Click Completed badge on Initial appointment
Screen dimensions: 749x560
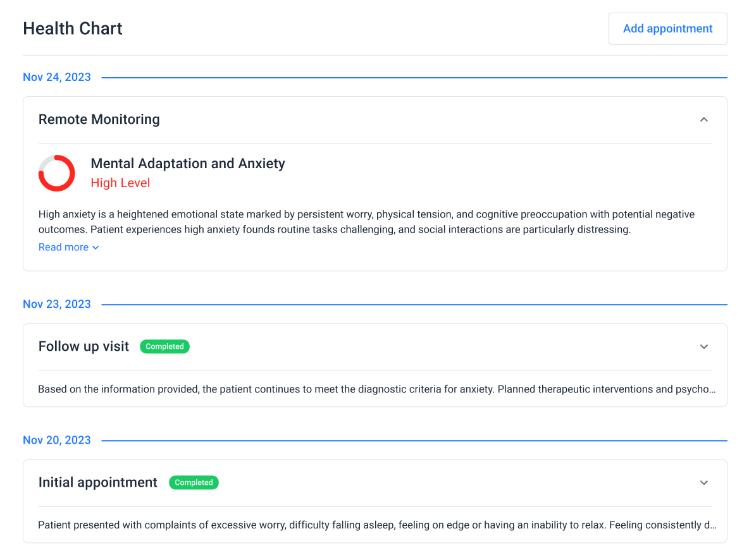click(194, 482)
